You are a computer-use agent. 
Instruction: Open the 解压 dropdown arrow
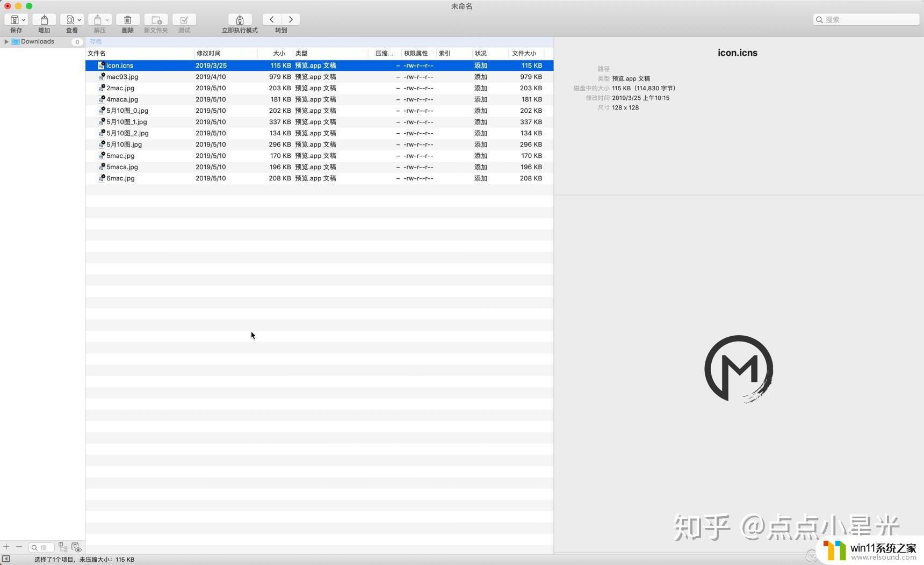pyautogui.click(x=107, y=20)
